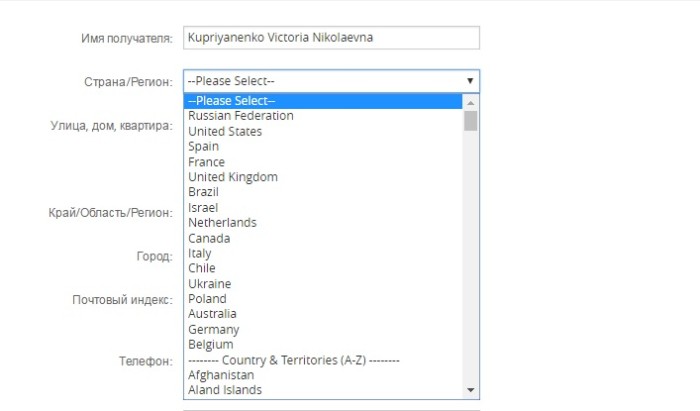Choose Poland option in dropdown

coord(207,298)
